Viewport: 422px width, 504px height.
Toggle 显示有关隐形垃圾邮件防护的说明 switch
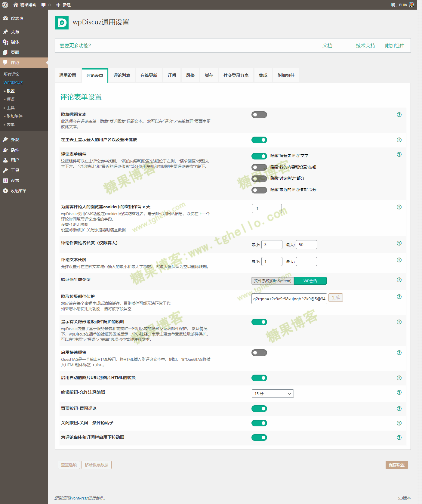point(259,322)
